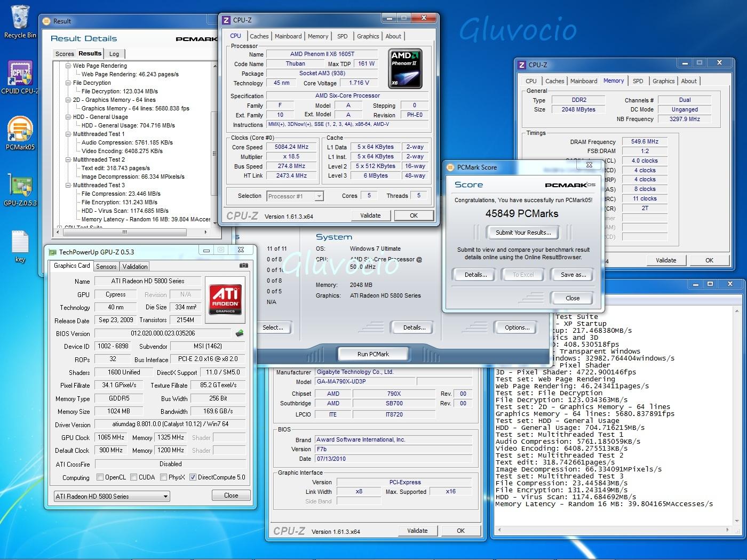Open the ATI Radeon HD 5800 Series dropdown
747x560 pixels.
point(112,497)
